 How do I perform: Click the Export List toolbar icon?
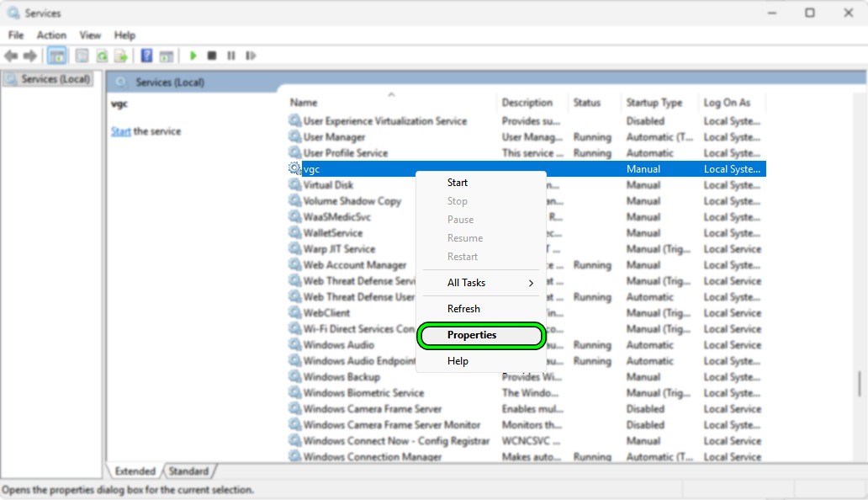pyautogui.click(x=121, y=56)
